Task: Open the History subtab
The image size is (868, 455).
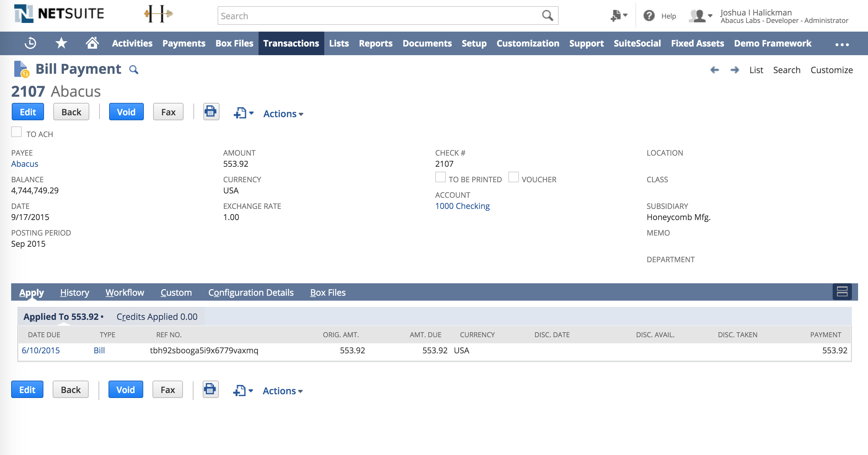Action: pyautogui.click(x=74, y=292)
